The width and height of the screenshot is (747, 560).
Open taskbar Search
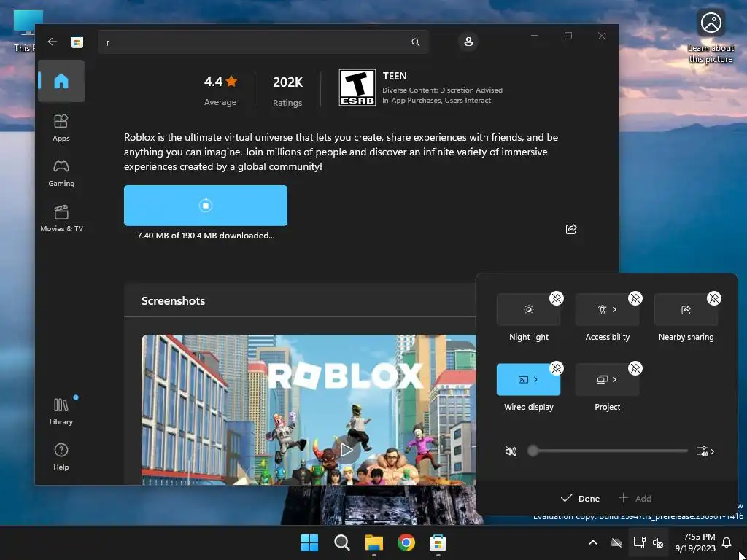click(341, 542)
